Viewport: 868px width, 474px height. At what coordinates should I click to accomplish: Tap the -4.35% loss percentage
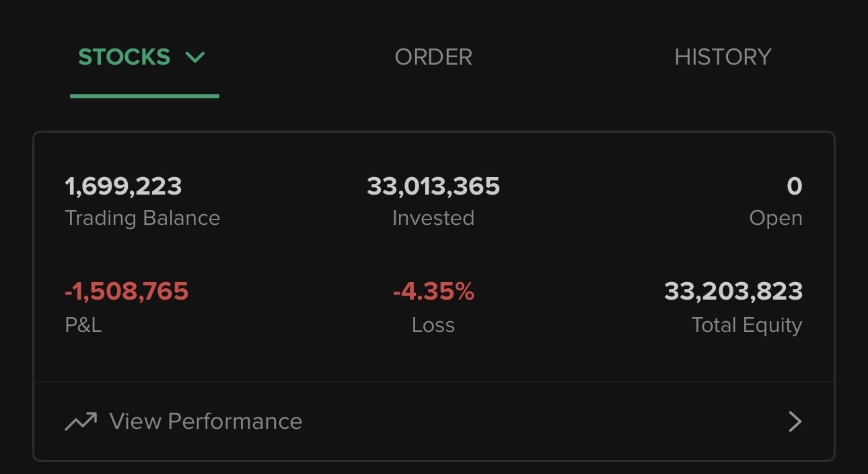[x=433, y=292]
